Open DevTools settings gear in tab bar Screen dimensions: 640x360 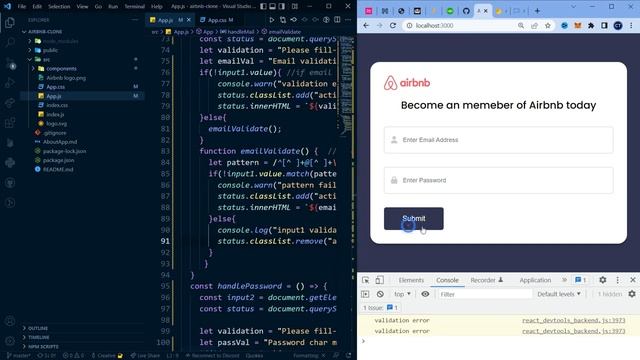pyautogui.click(x=602, y=280)
